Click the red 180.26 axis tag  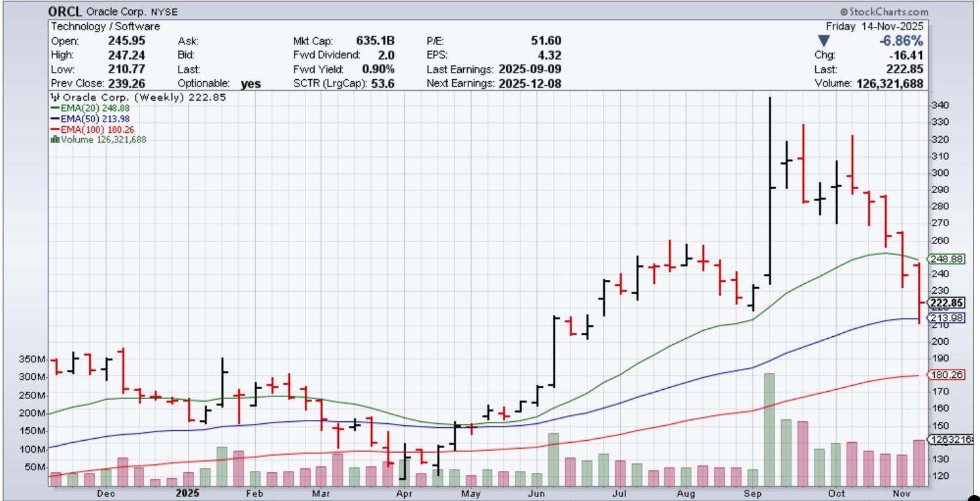(947, 375)
